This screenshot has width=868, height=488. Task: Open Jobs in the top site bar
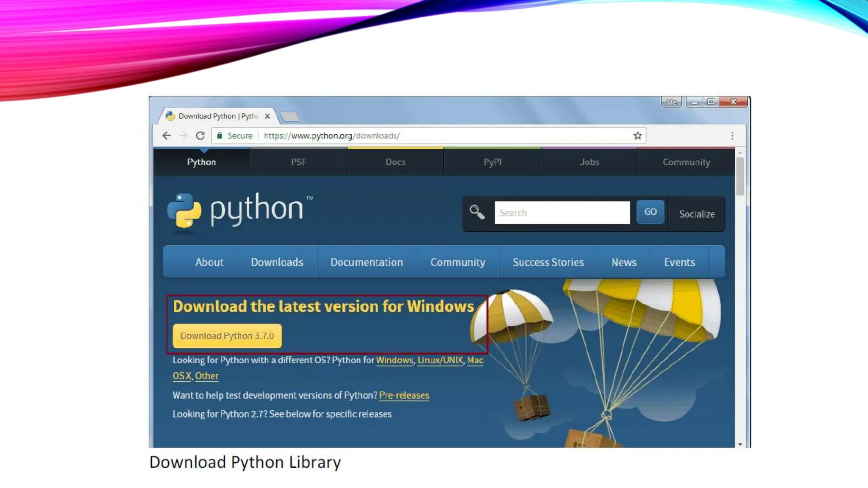(590, 162)
